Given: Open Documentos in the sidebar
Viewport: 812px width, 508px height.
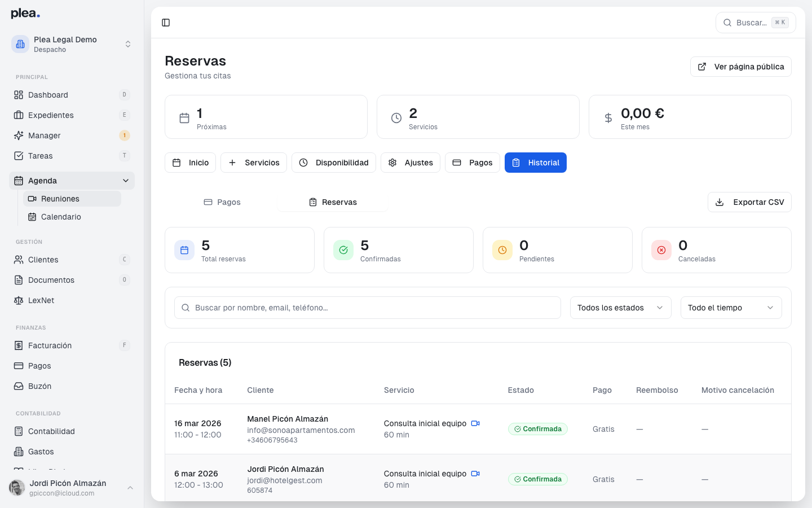Looking at the screenshot, I should tap(72, 280).
